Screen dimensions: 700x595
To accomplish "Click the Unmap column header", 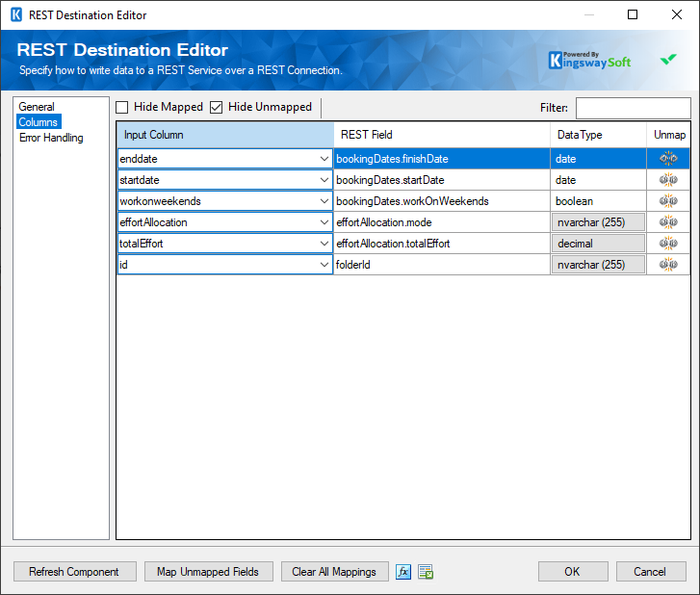I will (669, 135).
